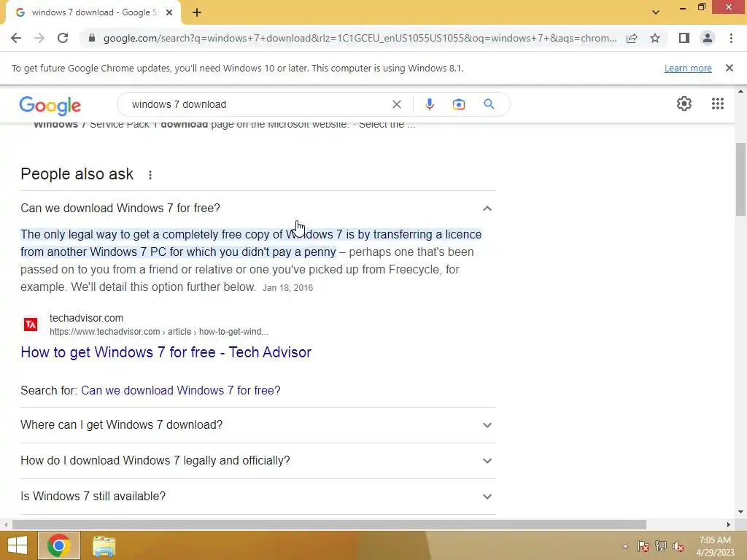Submit search with magnifier icon
This screenshot has height=560, width=747.
(x=489, y=104)
